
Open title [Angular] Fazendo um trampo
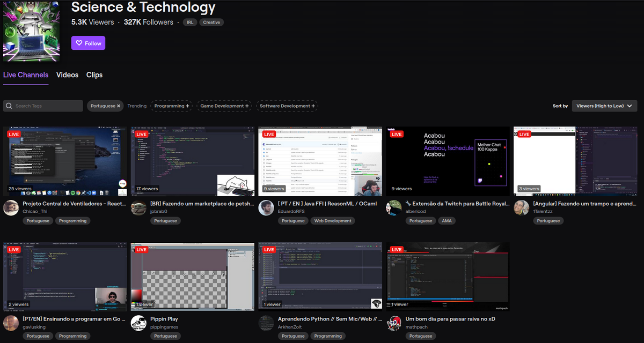(x=585, y=204)
